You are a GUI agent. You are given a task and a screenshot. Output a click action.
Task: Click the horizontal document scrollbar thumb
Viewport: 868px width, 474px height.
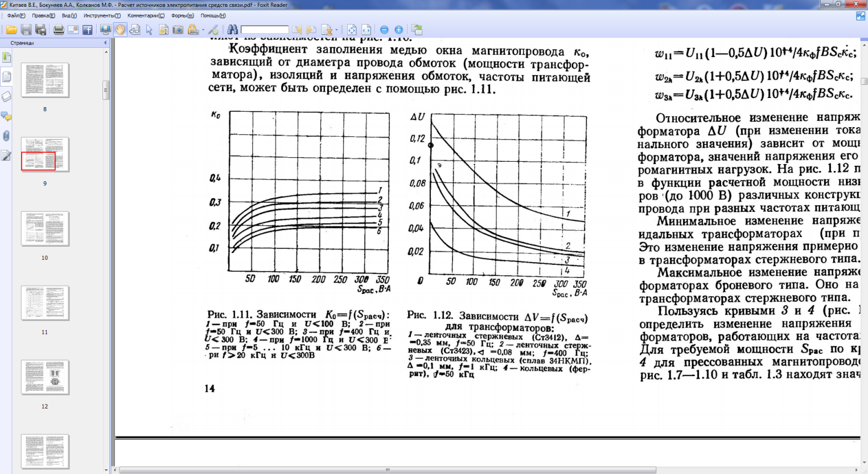[x=388, y=470]
